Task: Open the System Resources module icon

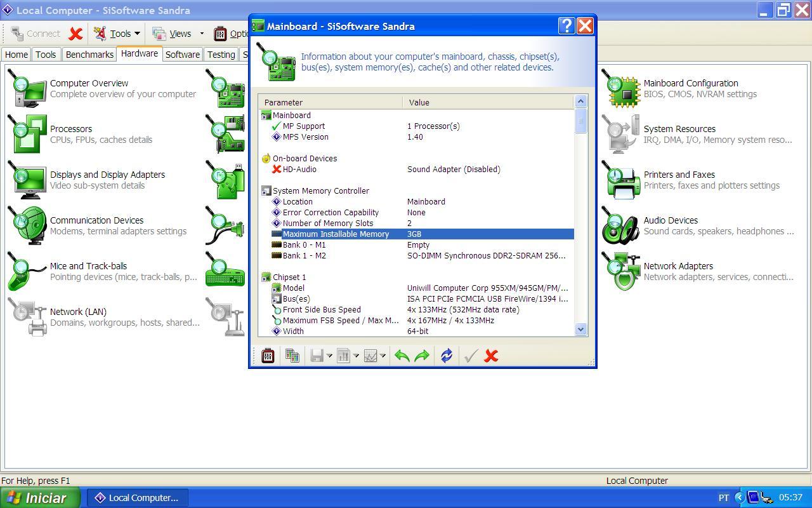Action: [620, 135]
